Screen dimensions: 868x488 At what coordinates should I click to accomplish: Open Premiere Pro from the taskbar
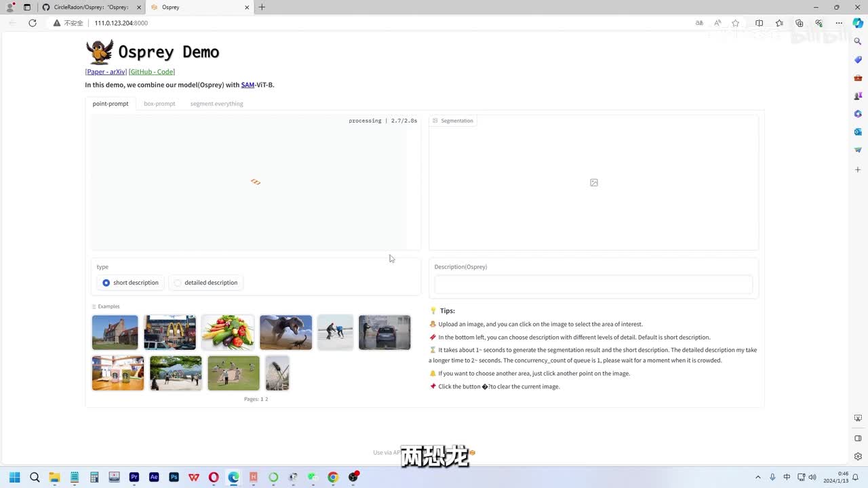134,477
